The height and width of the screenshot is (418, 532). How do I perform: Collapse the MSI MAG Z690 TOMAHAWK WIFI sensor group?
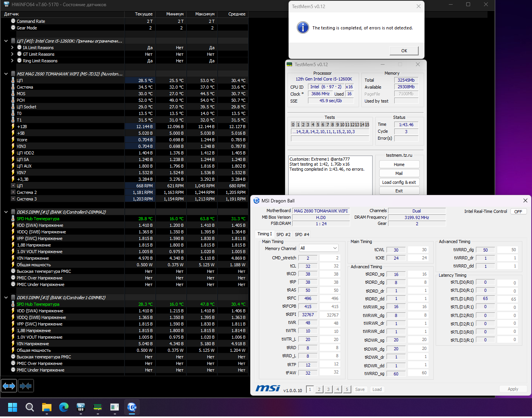6,74
